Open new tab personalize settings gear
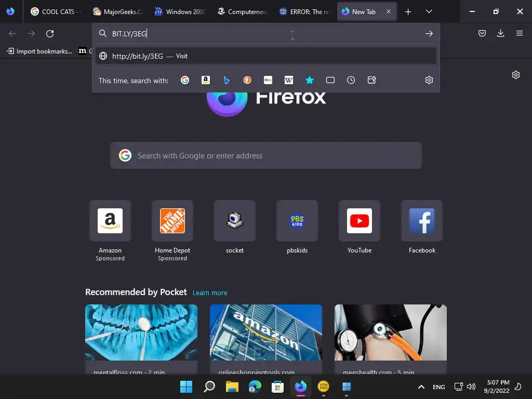This screenshot has height=399, width=532. (x=516, y=75)
